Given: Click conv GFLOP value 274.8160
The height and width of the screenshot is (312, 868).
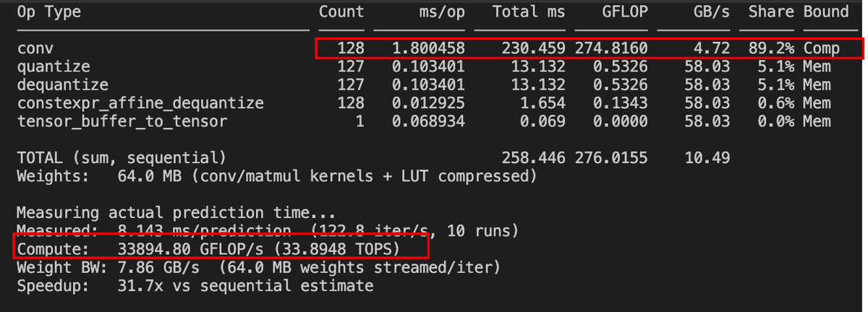Looking at the screenshot, I should [x=612, y=49].
